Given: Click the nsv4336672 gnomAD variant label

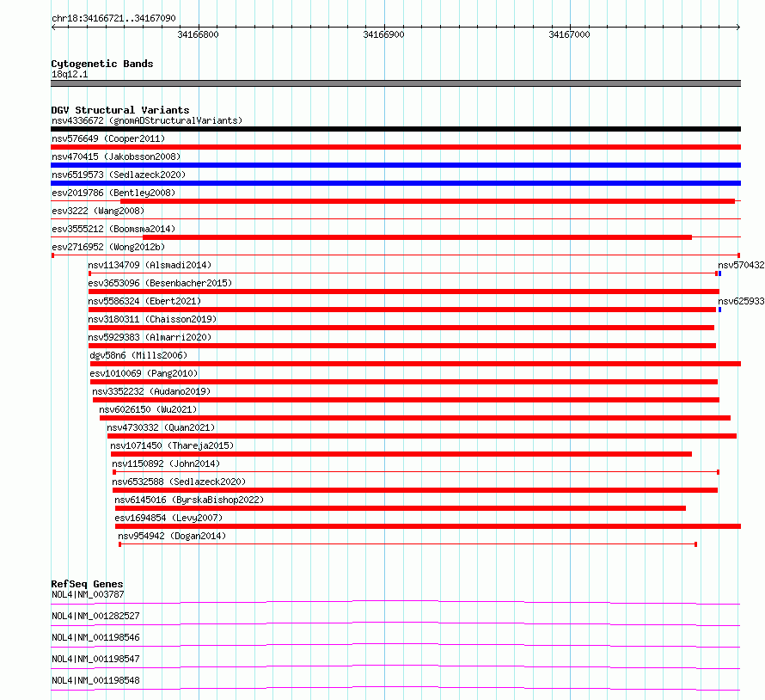Looking at the screenshot, I should [147, 120].
